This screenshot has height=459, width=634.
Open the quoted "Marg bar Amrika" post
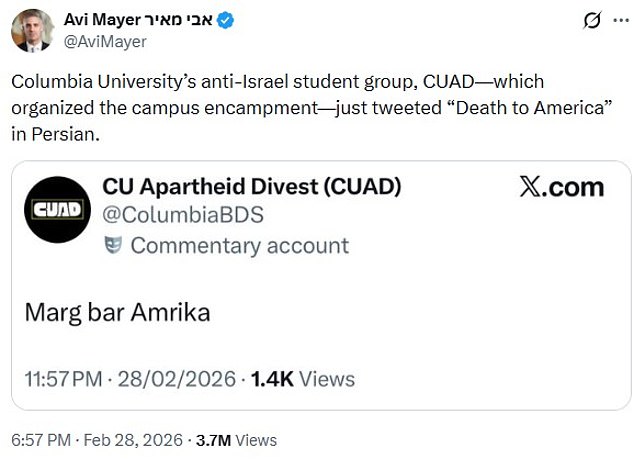[117, 312]
